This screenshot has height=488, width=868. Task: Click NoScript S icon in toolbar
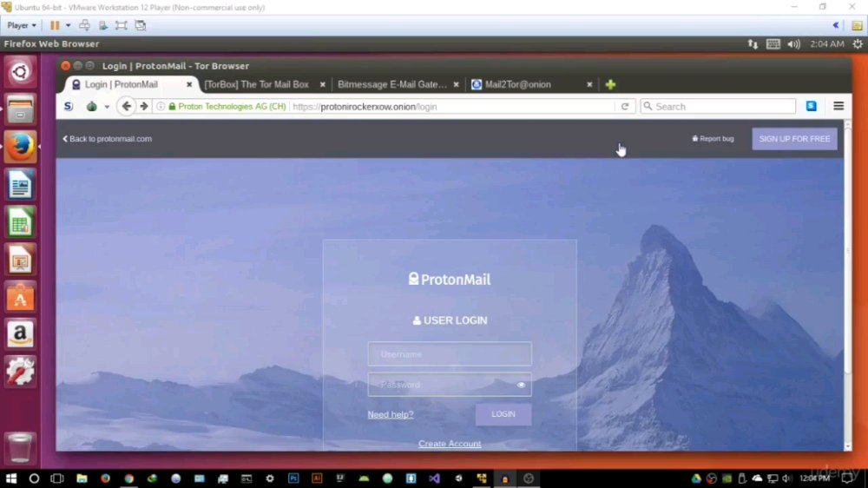click(68, 106)
